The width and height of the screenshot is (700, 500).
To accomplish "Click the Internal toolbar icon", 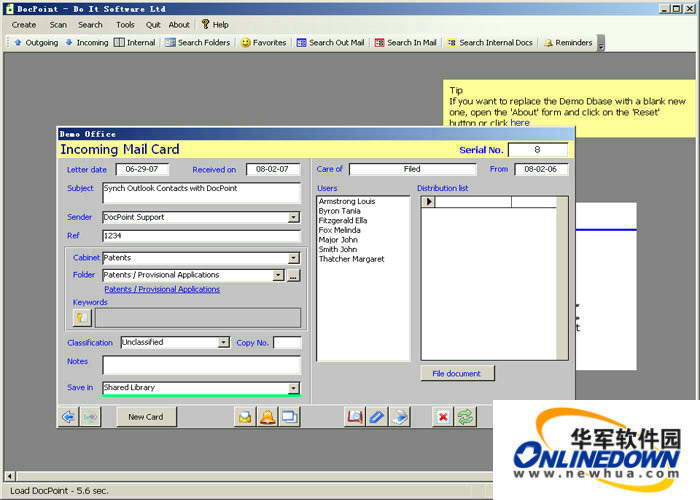I will 119,42.
